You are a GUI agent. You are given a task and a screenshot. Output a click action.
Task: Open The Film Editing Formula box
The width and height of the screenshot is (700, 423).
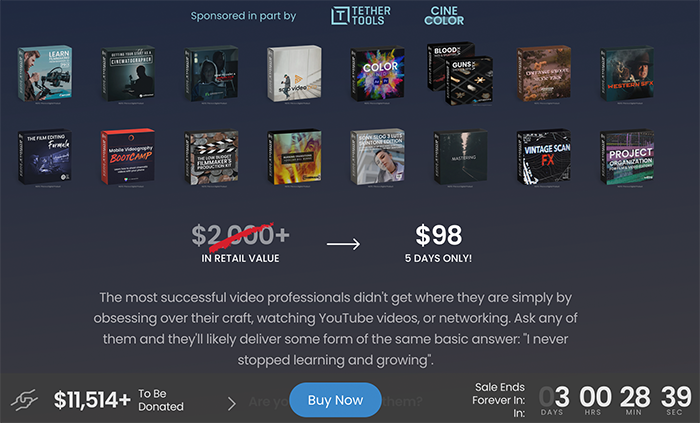[x=45, y=157]
